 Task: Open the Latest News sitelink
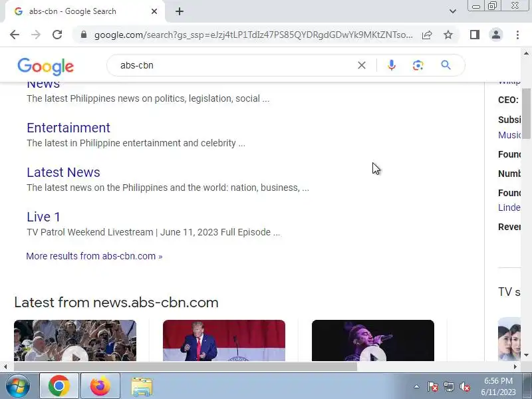[63, 172]
